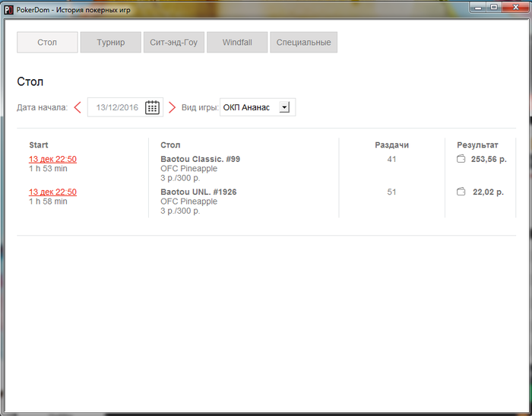Click OFC Pineapple under Baotou Classic
The width and height of the screenshot is (532, 416).
tap(189, 168)
